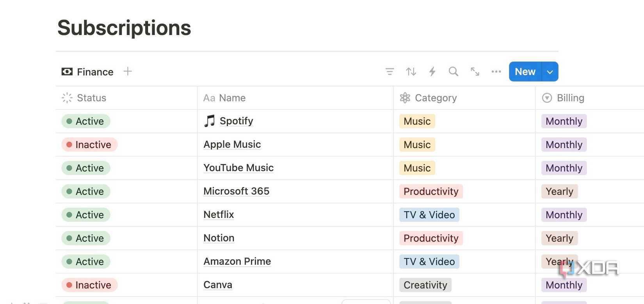Open the Amazon Prime page link

(237, 261)
